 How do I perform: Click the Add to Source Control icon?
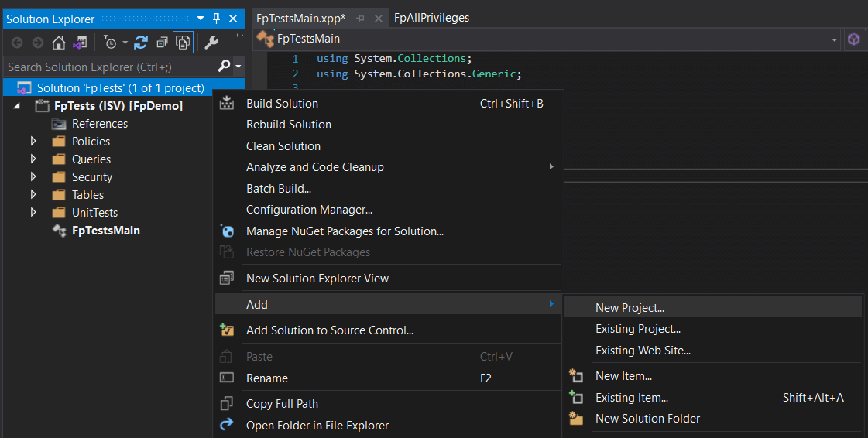click(227, 330)
